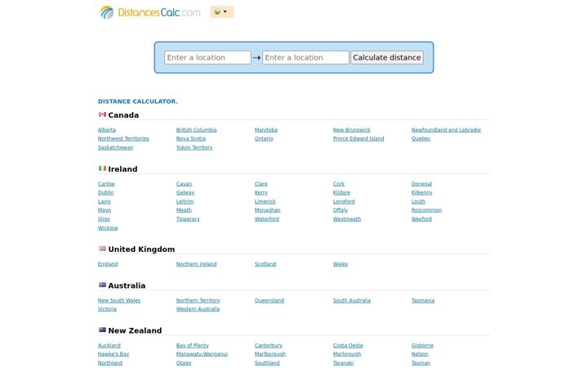
Task: Open the Donegal link
Action: click(421, 184)
